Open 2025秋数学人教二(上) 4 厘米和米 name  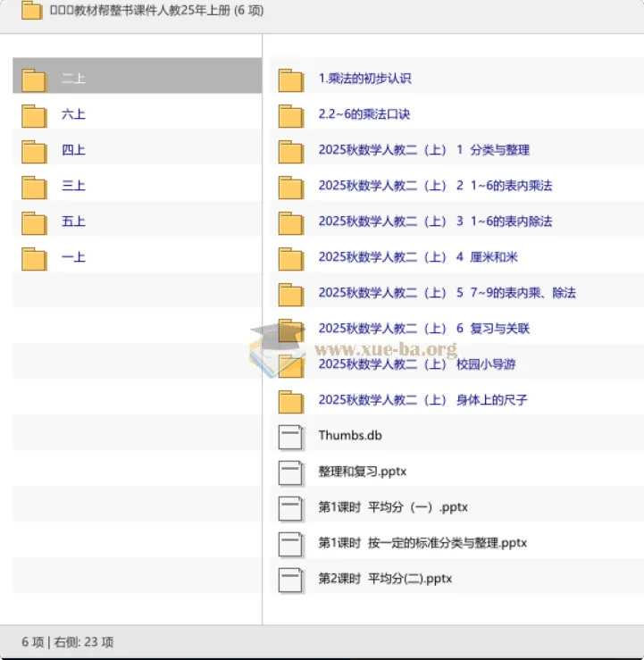418,257
